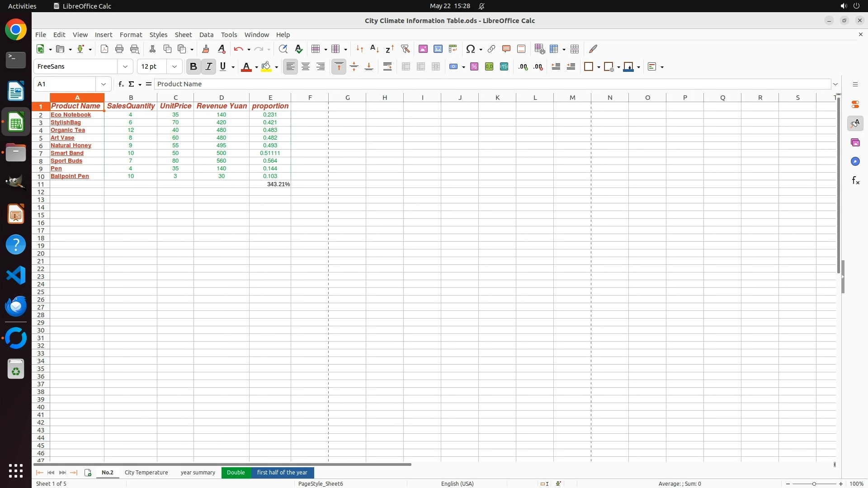Click in the formula input line
Viewport: 868px width, 488px height.
[492, 84]
